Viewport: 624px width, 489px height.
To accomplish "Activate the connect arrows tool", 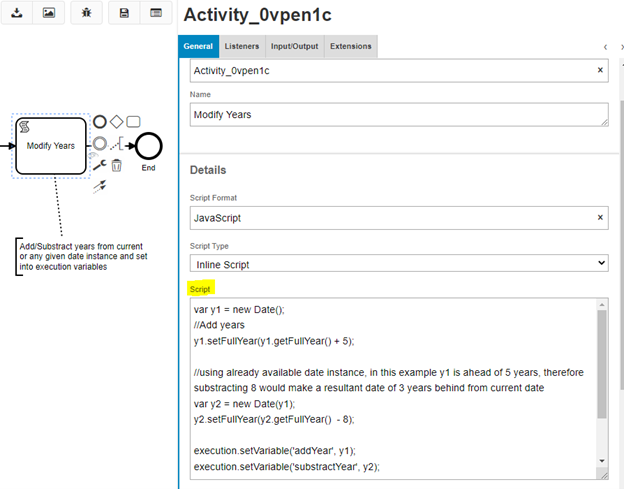I will pyautogui.click(x=100, y=186).
